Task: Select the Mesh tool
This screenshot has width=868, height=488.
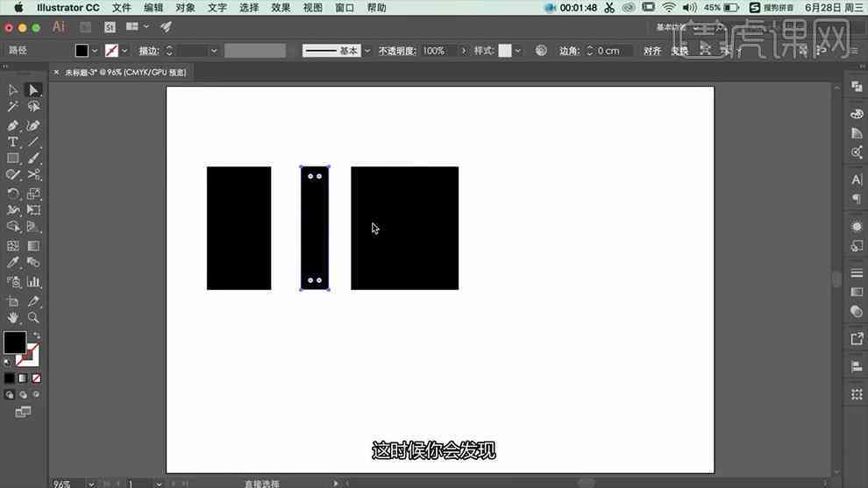Action: click(13, 245)
